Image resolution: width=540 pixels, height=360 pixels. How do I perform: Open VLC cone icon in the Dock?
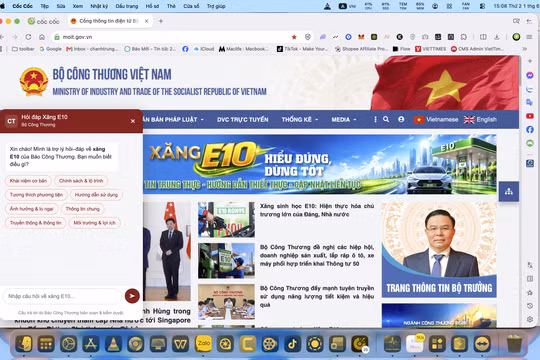tap(113, 343)
